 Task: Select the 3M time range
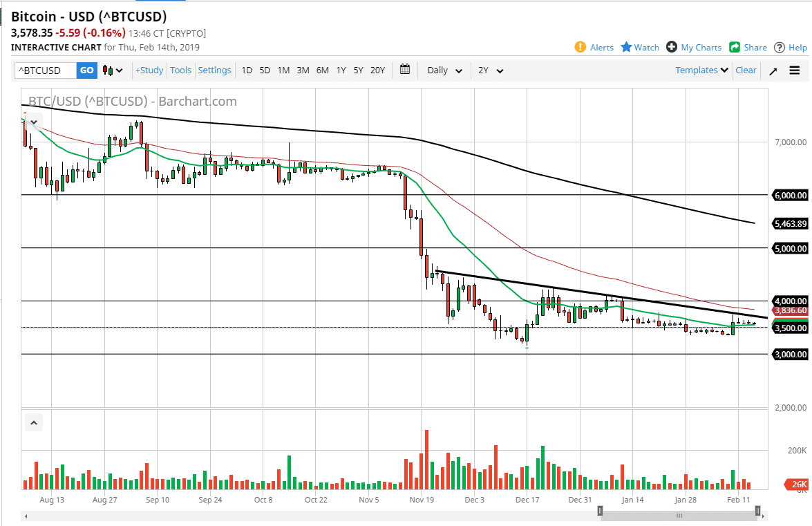303,71
